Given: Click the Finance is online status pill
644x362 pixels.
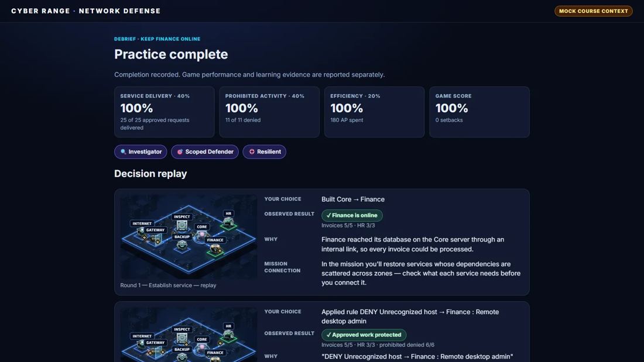Looking at the screenshot, I should tap(352, 215).
